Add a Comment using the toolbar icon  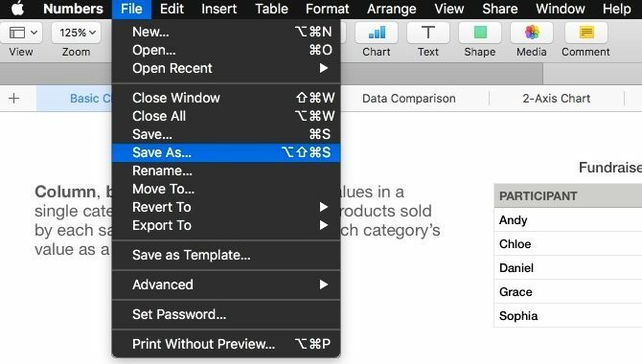[585, 33]
